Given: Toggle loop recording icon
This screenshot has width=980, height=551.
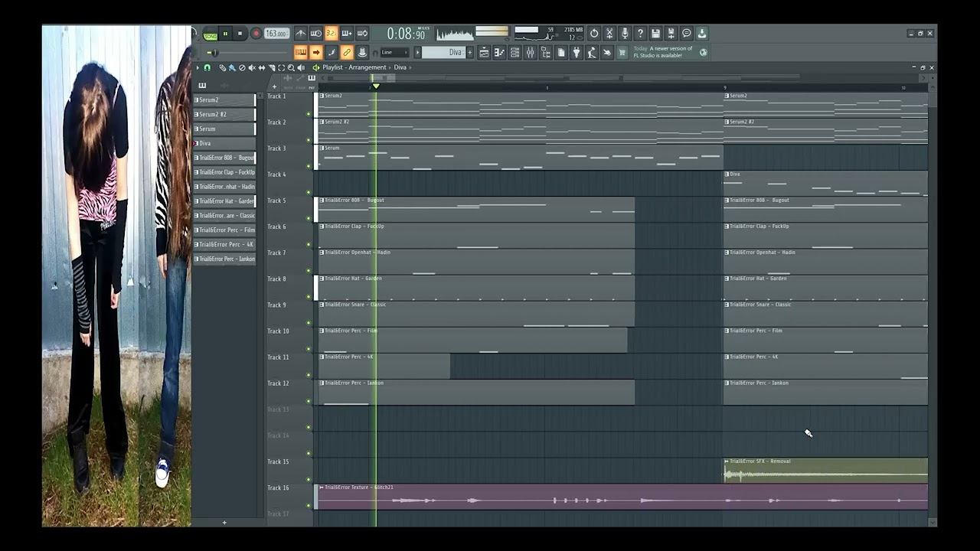Looking at the screenshot, I should click(x=362, y=33).
